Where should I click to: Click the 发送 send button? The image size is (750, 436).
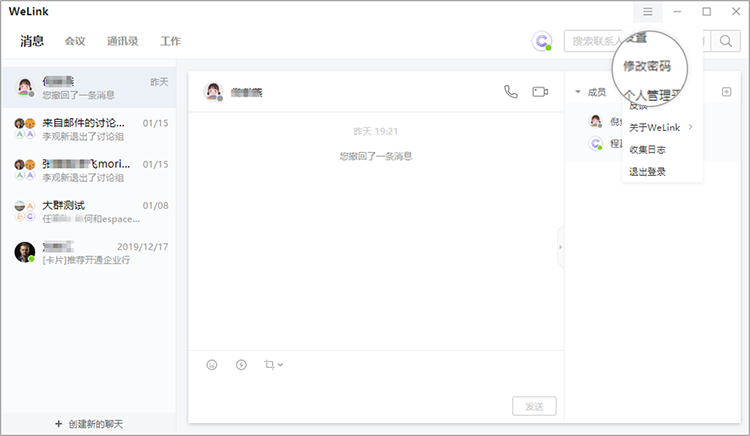[534, 406]
